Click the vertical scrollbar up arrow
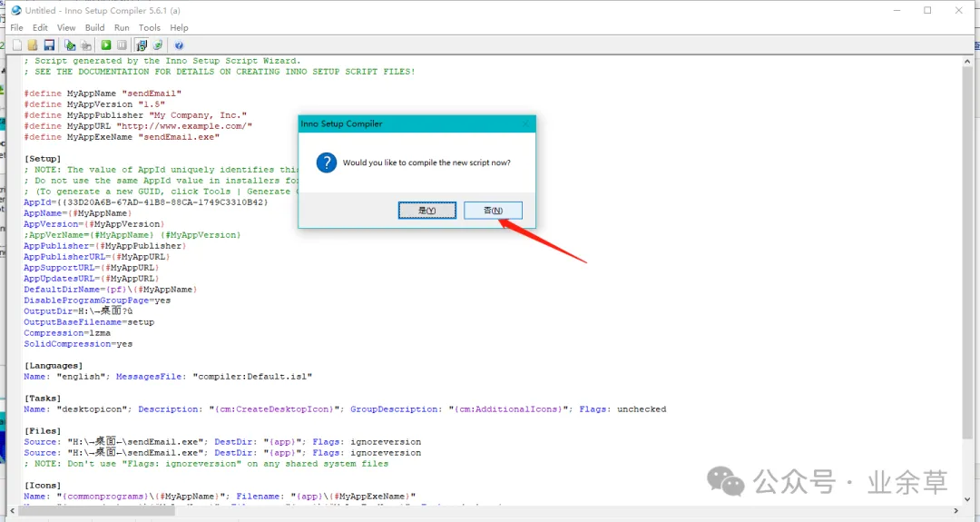 coord(967,61)
